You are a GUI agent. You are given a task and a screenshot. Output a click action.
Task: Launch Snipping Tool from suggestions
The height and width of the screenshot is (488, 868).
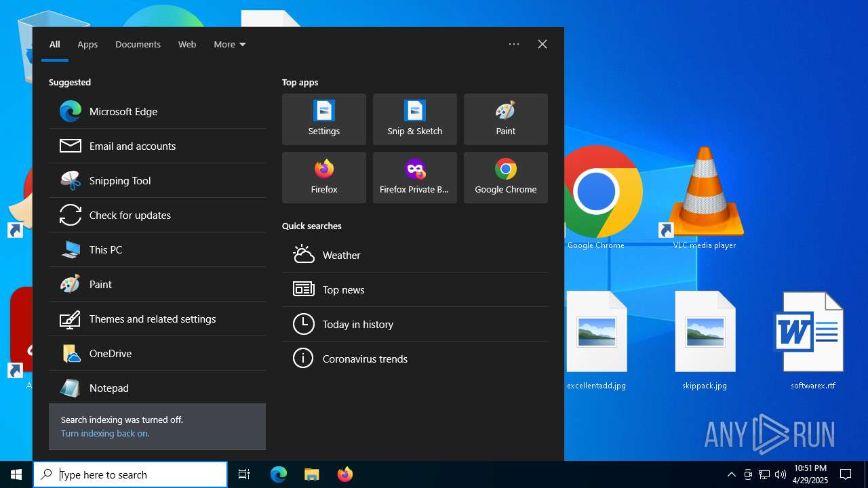pyautogui.click(x=157, y=181)
